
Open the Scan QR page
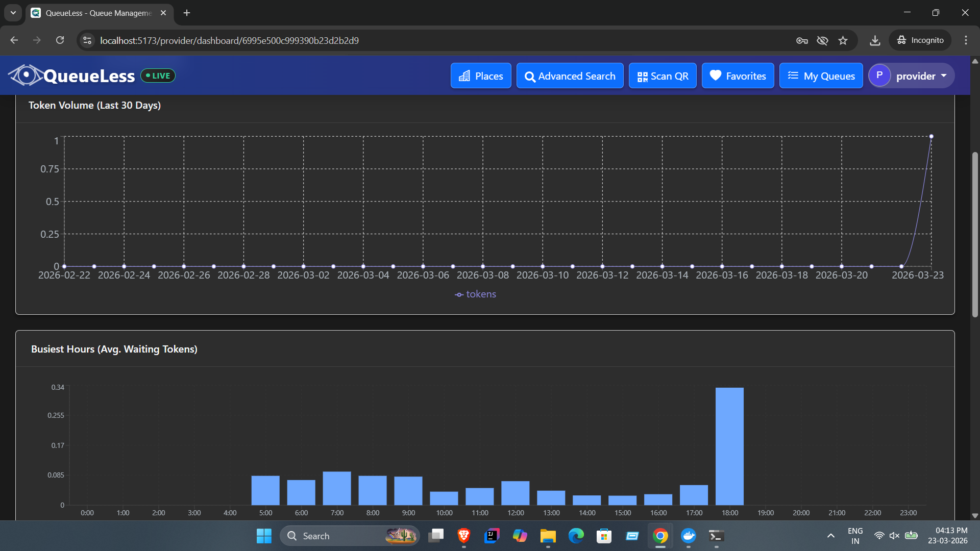pos(663,76)
